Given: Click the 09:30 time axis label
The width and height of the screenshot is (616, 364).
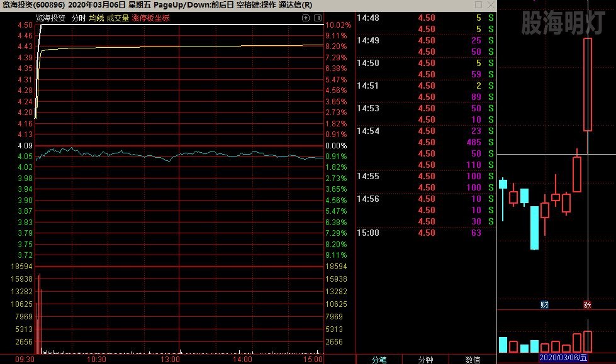Looking at the screenshot, I should click(x=25, y=360).
